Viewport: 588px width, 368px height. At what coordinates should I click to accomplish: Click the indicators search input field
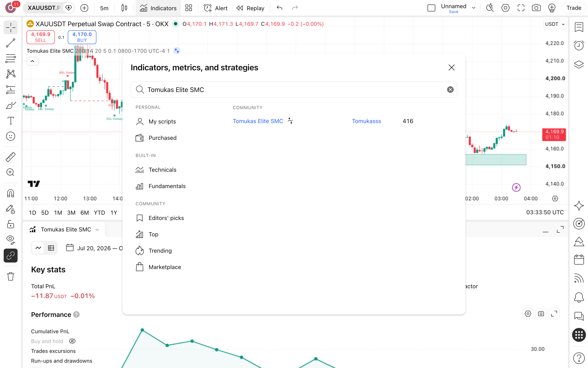(x=294, y=90)
